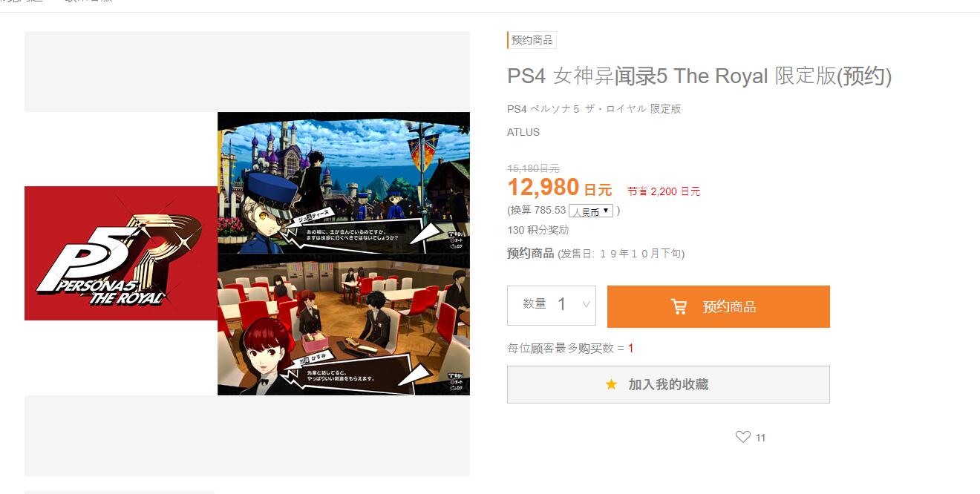Click the shopping cart icon on preorder button
Screen dimensions: 980x494
(679, 306)
